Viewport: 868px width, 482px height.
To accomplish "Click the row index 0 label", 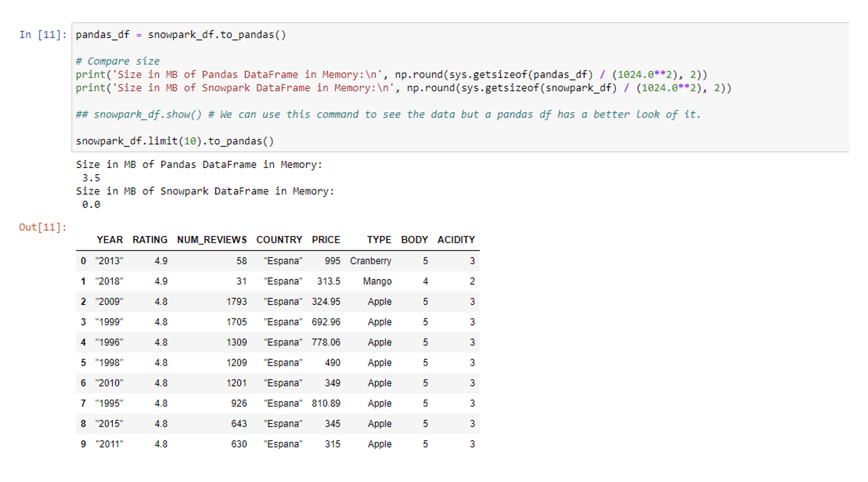I will pos(83,261).
